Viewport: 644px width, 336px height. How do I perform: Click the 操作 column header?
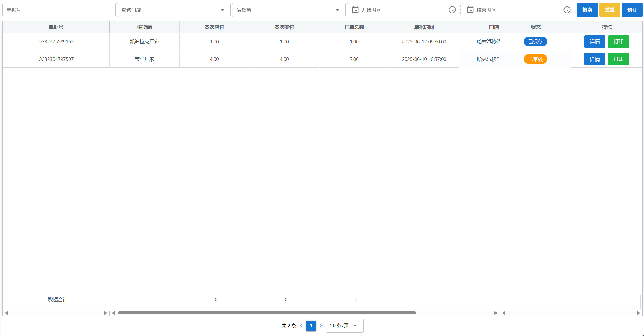click(x=607, y=27)
